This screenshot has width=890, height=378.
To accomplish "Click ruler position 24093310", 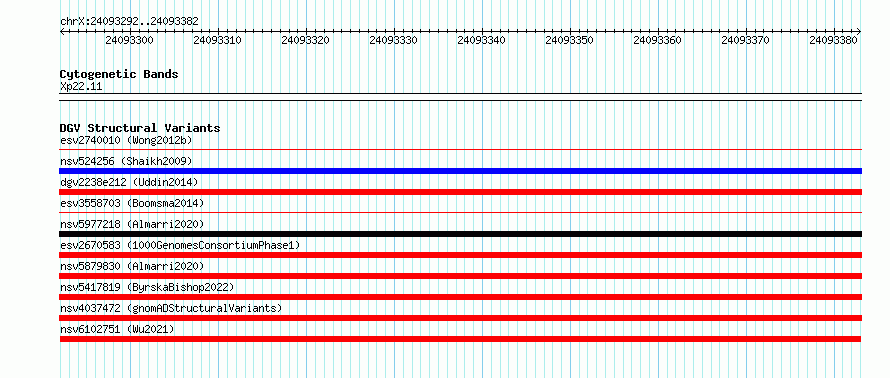I will click(x=217, y=40).
